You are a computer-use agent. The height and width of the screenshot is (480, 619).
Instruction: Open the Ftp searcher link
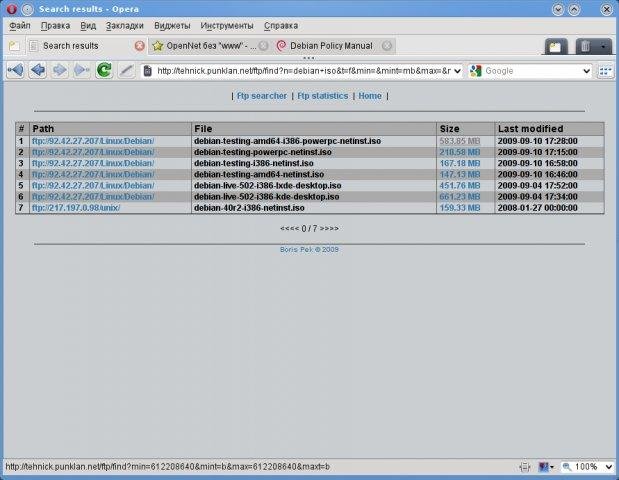tap(262, 96)
